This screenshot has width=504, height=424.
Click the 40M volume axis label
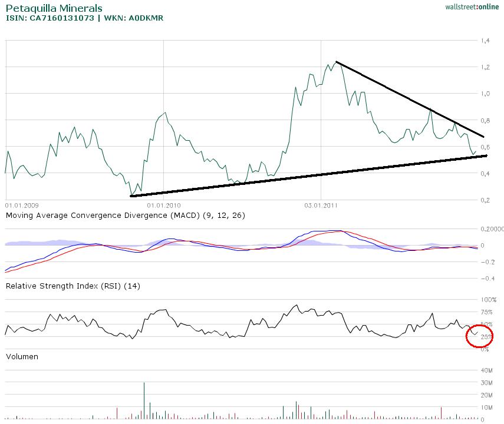pos(487,370)
